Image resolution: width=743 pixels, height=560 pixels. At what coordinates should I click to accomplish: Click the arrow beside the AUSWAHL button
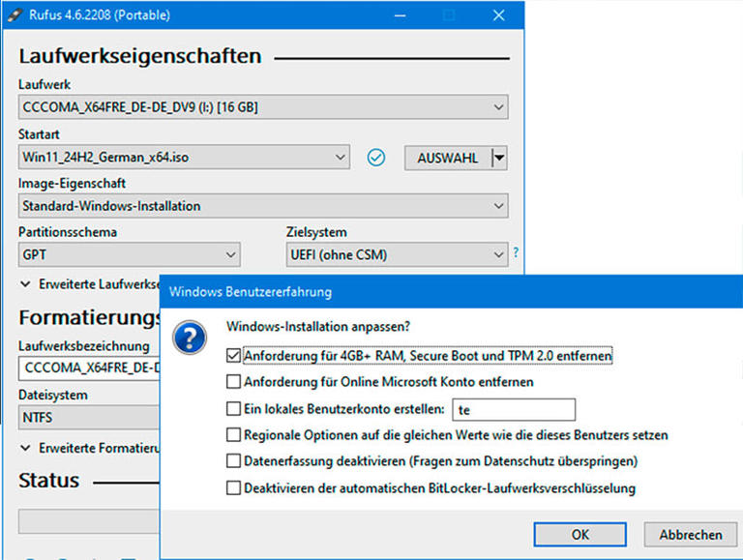499,158
